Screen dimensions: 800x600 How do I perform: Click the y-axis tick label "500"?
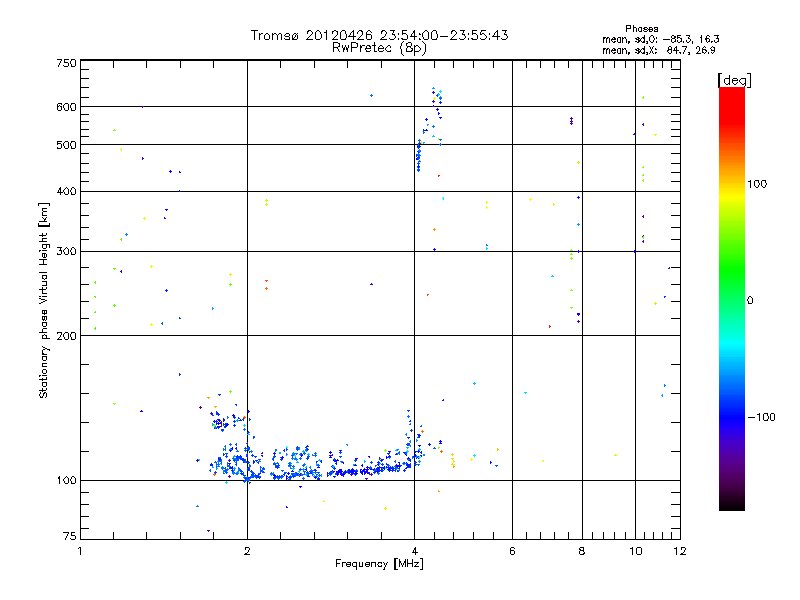click(67, 145)
